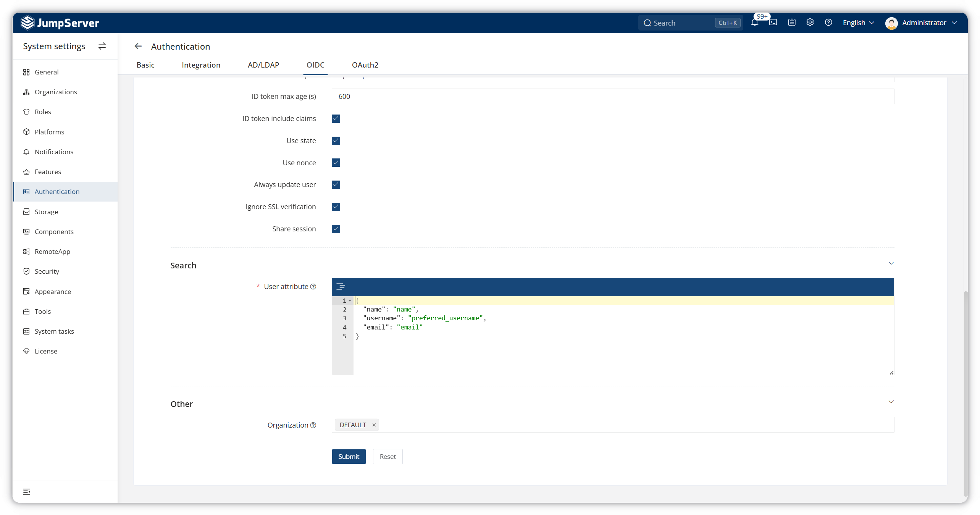Switch to the Basic tab
Screen dimensions: 980x515
pos(145,65)
